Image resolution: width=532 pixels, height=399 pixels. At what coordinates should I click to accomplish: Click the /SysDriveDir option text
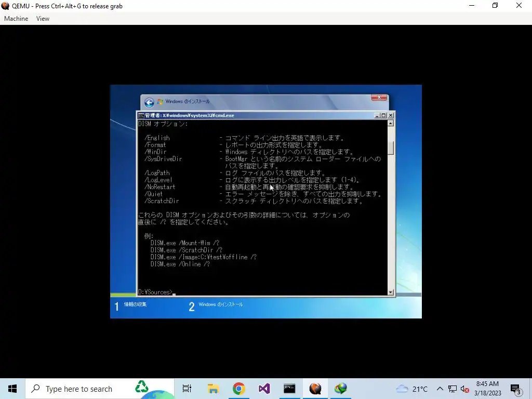click(x=164, y=159)
